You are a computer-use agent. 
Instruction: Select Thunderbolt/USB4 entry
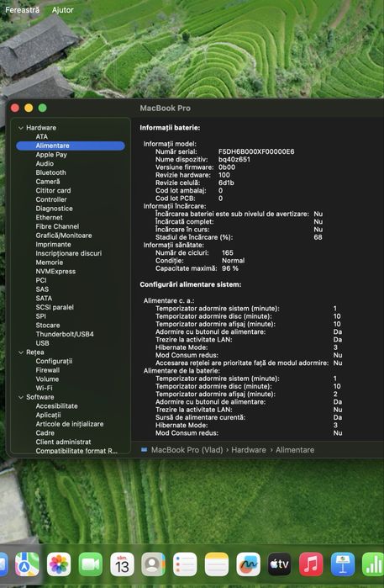[x=65, y=334]
